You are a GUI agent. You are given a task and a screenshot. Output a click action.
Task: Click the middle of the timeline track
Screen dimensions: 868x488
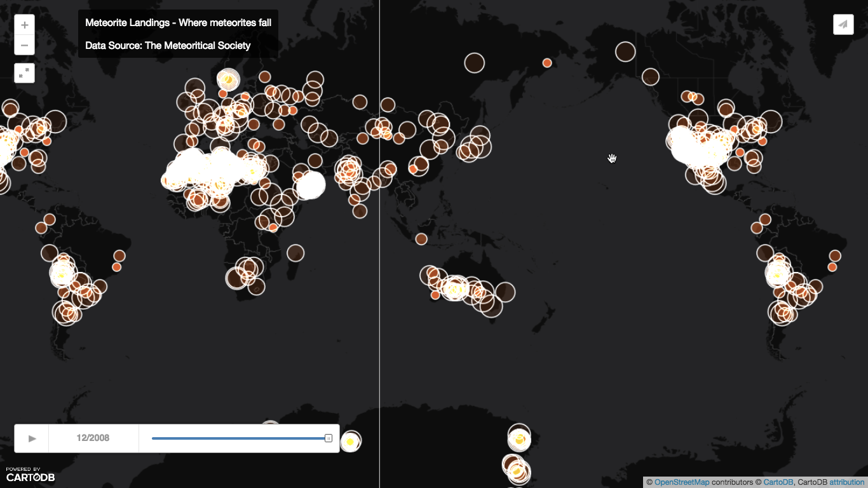tap(240, 438)
